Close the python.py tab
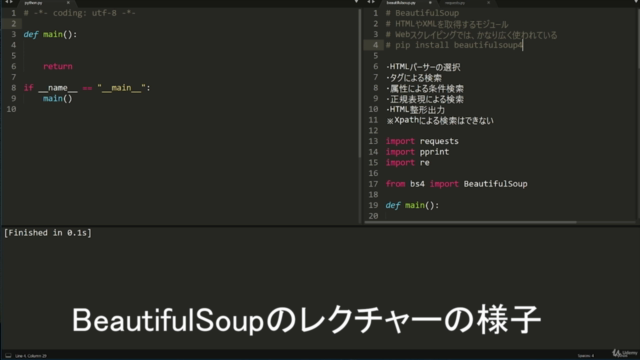This screenshot has height=360, width=640. pyautogui.click(x=68, y=3)
